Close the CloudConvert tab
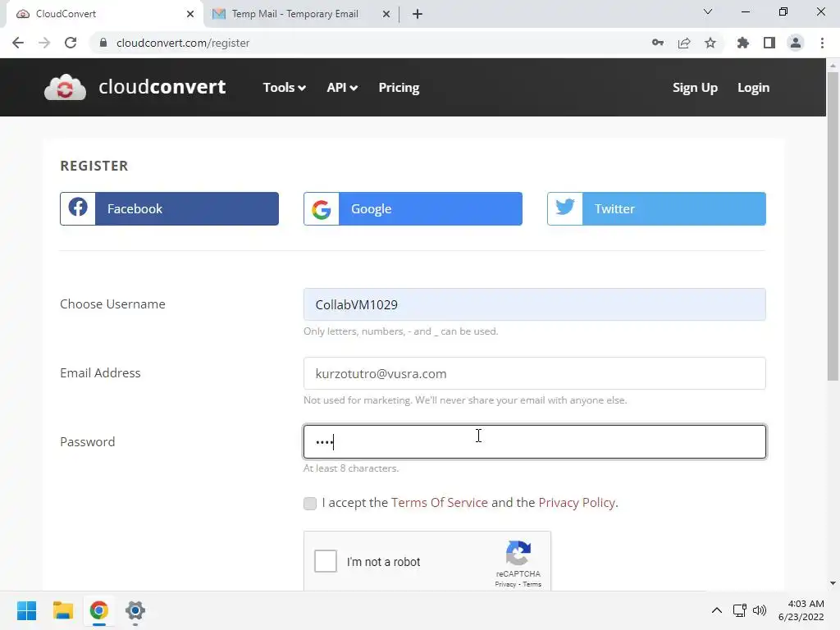This screenshot has height=630, width=840. (190, 14)
